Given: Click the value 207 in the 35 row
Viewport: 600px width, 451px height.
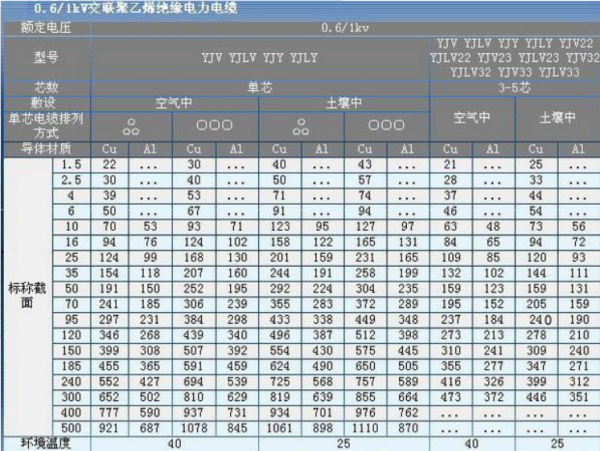Looking at the screenshot, I should [194, 273].
